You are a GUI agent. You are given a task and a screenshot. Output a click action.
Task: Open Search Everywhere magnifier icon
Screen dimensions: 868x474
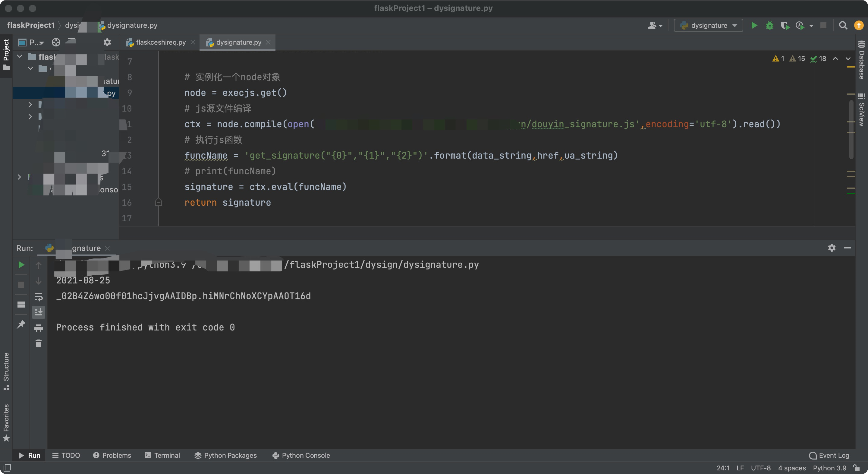click(x=843, y=25)
